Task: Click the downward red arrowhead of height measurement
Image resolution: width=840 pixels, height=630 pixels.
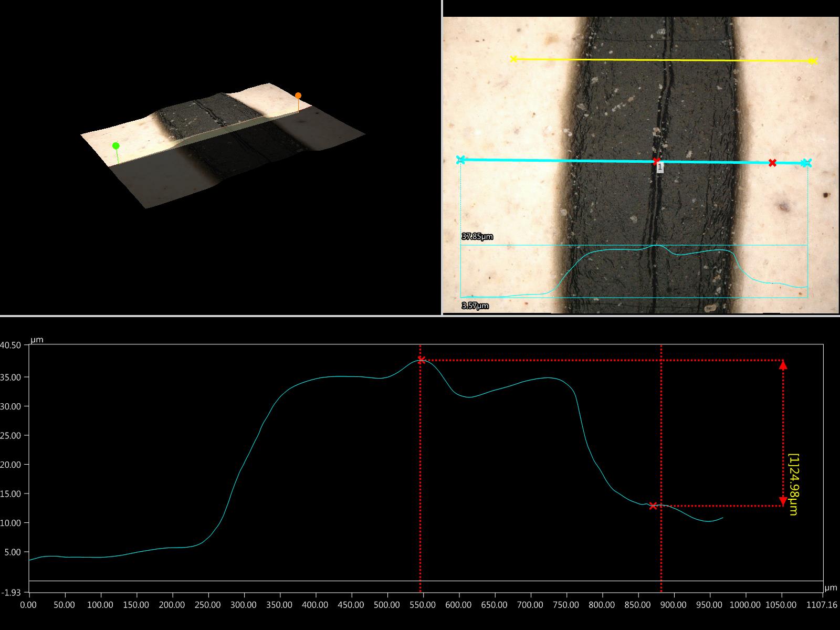Action: (x=783, y=501)
